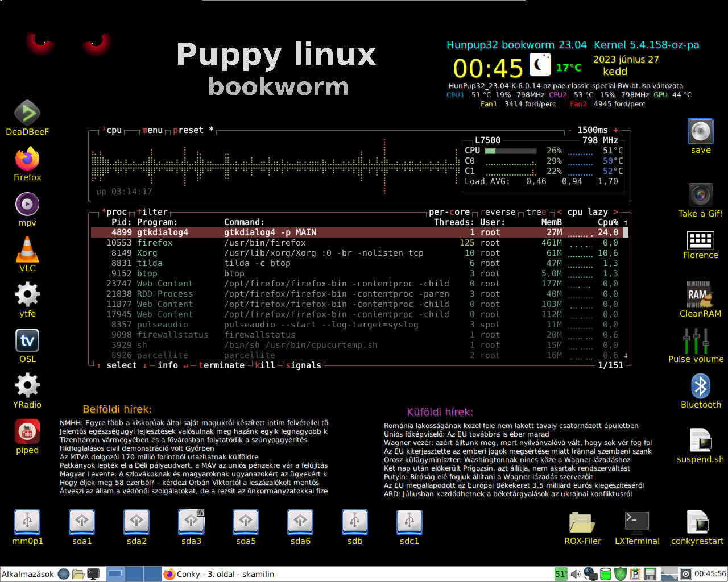Toggle per-core sorting in btop

(449, 212)
